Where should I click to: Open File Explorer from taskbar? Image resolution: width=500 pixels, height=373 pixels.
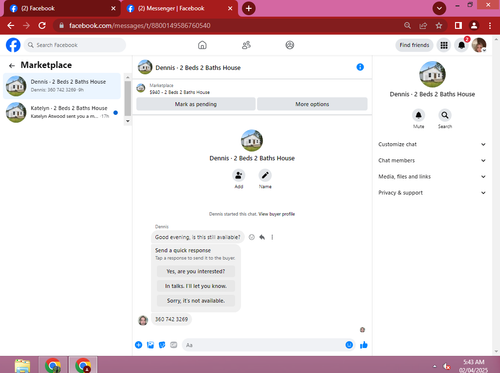22,365
